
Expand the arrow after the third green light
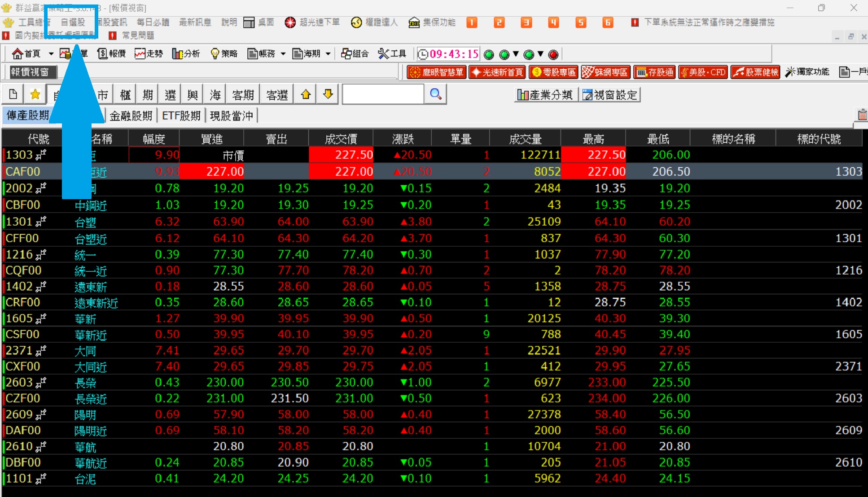click(x=541, y=54)
